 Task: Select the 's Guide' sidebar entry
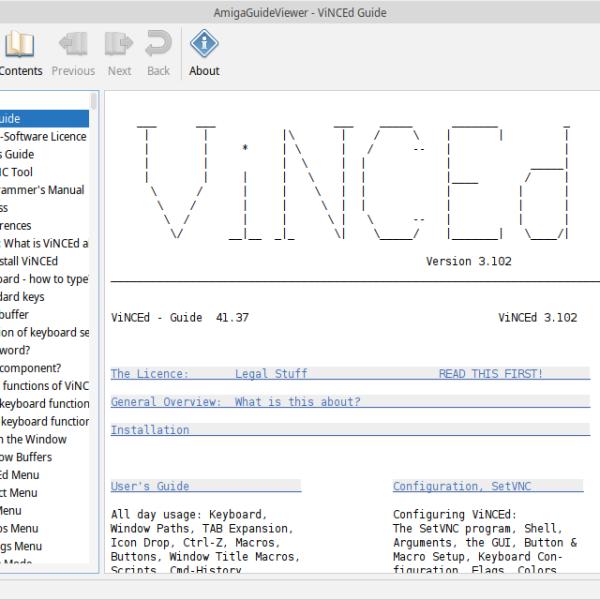click(x=44, y=154)
